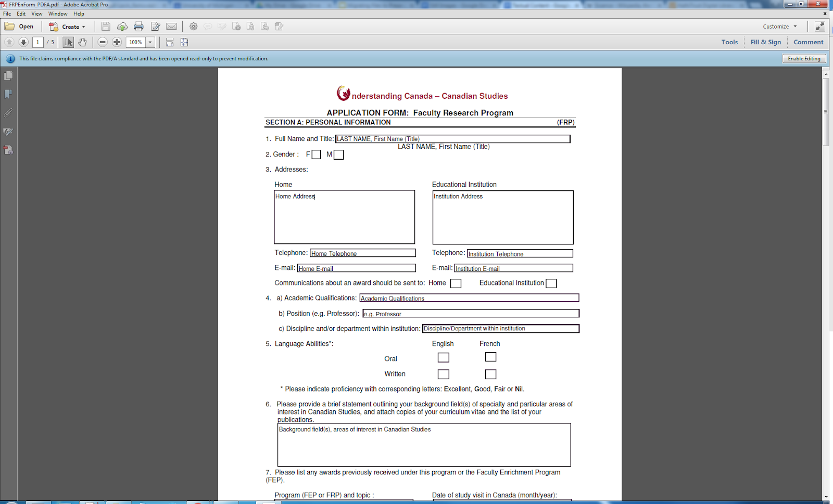Click the Open button label

pyautogui.click(x=26, y=27)
